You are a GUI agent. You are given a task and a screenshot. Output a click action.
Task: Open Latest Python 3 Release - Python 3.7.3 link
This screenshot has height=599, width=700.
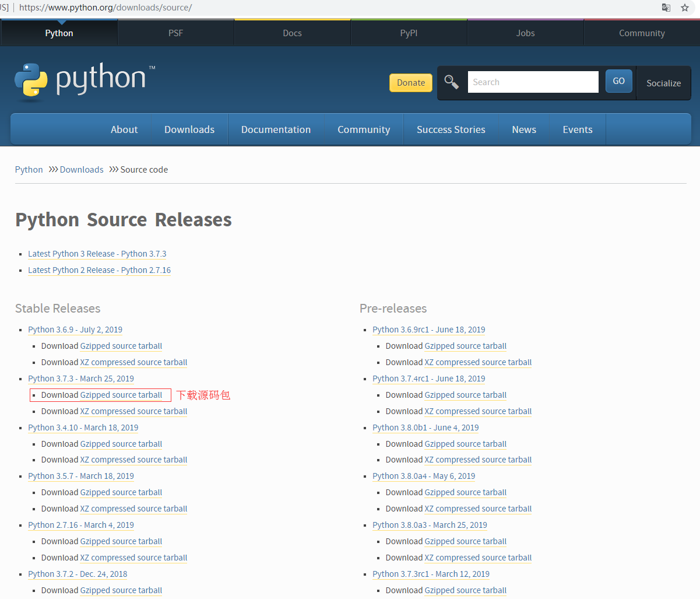point(97,254)
